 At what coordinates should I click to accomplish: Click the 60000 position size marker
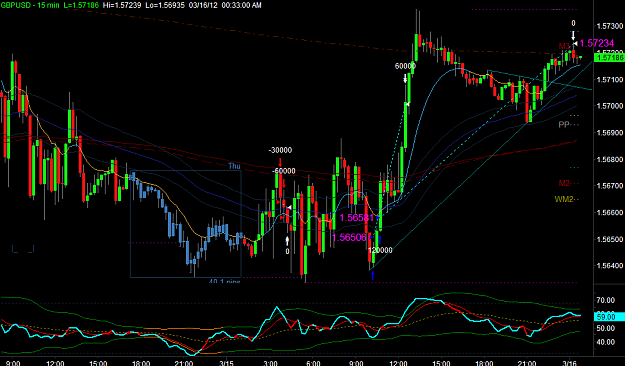405,66
